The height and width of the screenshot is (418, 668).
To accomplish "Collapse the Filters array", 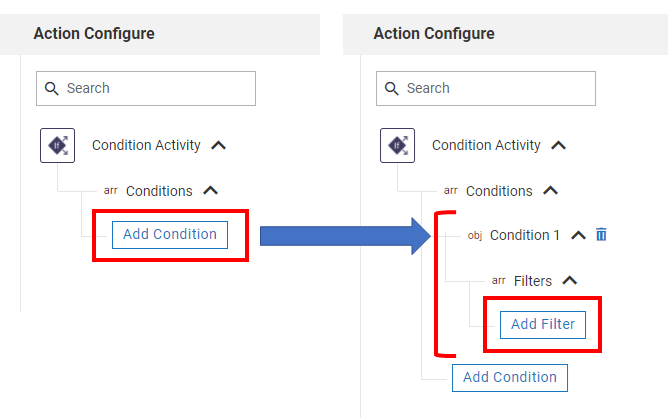I will coord(569,281).
